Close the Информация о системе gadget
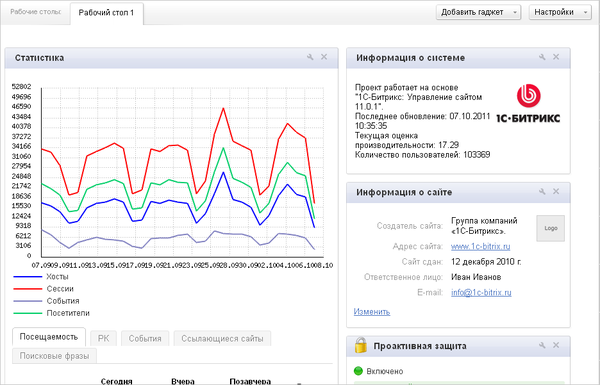This screenshot has width=600, height=385. point(556,57)
